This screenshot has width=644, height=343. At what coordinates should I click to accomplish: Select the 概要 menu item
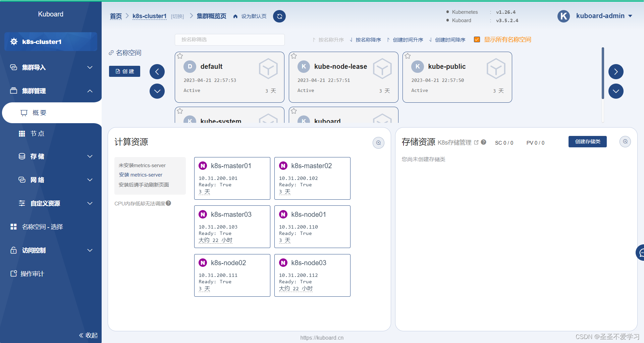52,113
